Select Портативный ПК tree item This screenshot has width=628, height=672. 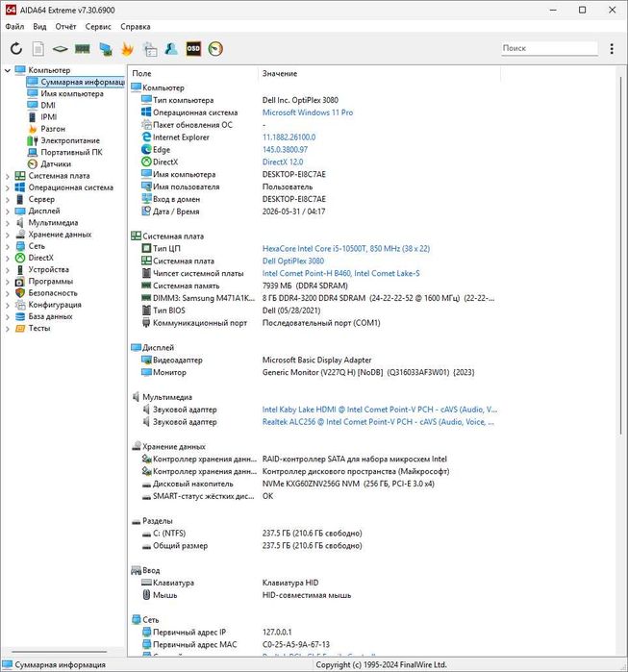71,152
